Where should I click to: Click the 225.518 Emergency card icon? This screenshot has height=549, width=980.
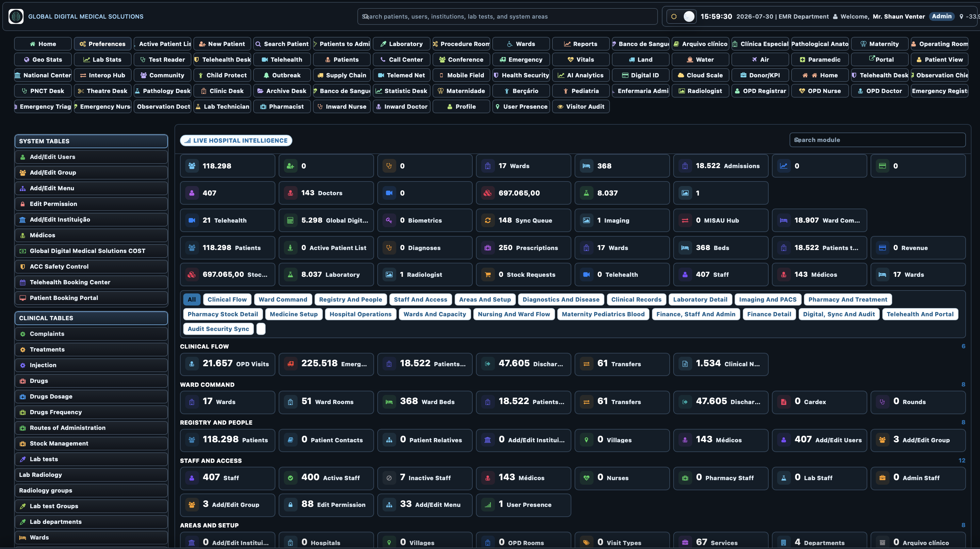point(291,364)
